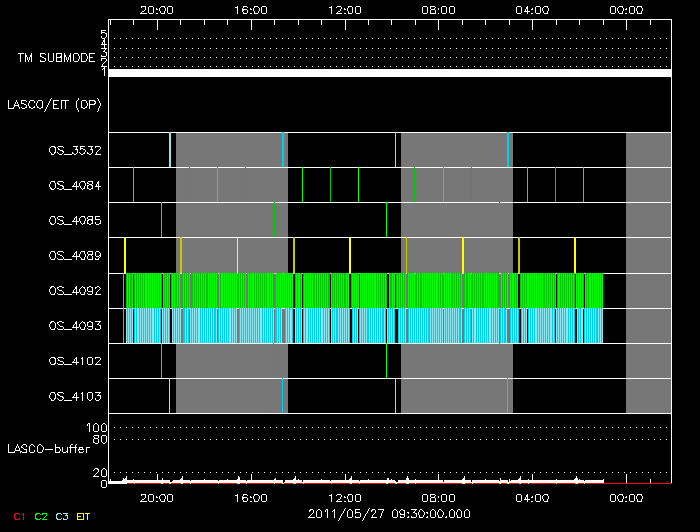Click the 100 tick on the LASCO-buffer axis

pyautogui.click(x=98, y=428)
